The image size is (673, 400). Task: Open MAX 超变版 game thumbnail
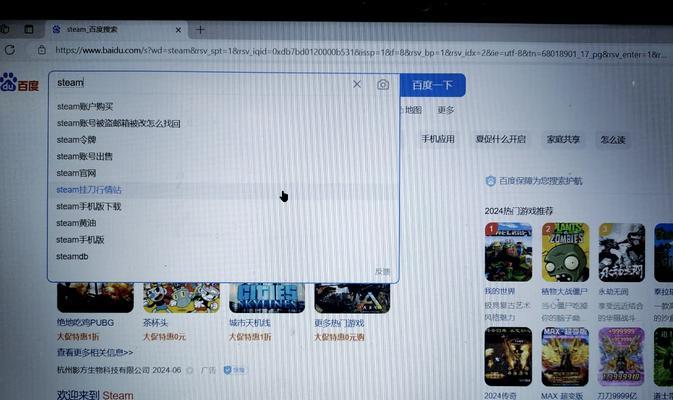(x=565, y=357)
